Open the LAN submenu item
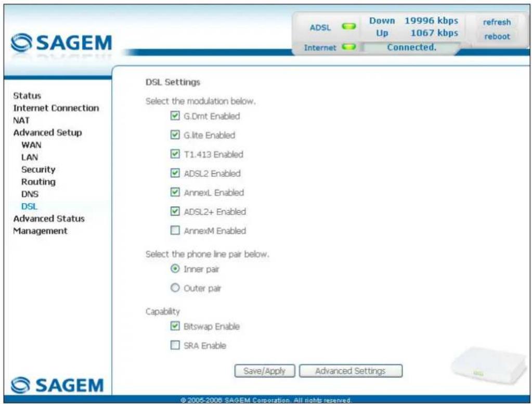 (30, 157)
